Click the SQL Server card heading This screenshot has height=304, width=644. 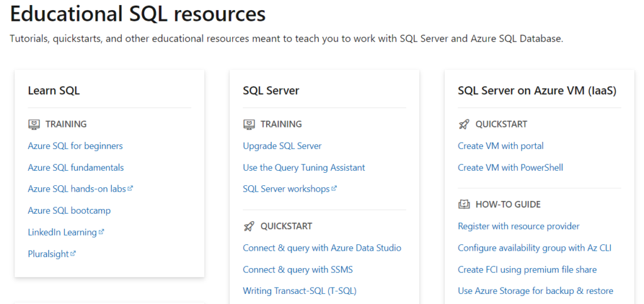(271, 90)
